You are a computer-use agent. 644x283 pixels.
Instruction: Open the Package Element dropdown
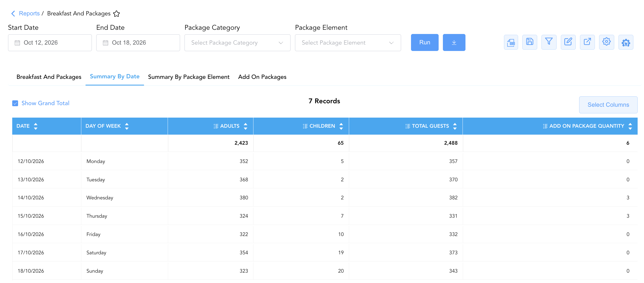(348, 43)
